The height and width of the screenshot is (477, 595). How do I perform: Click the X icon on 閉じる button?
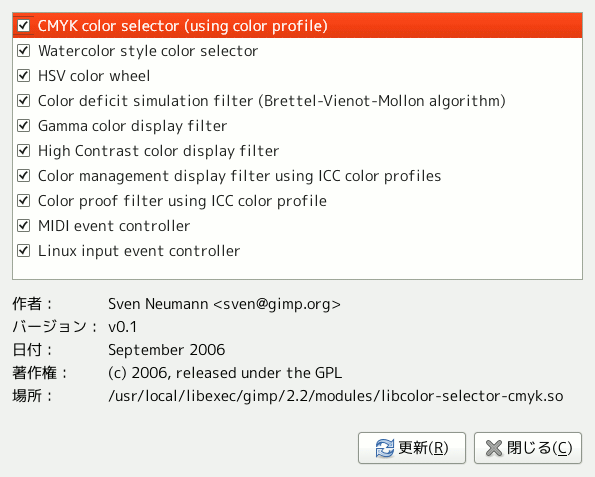point(494,448)
